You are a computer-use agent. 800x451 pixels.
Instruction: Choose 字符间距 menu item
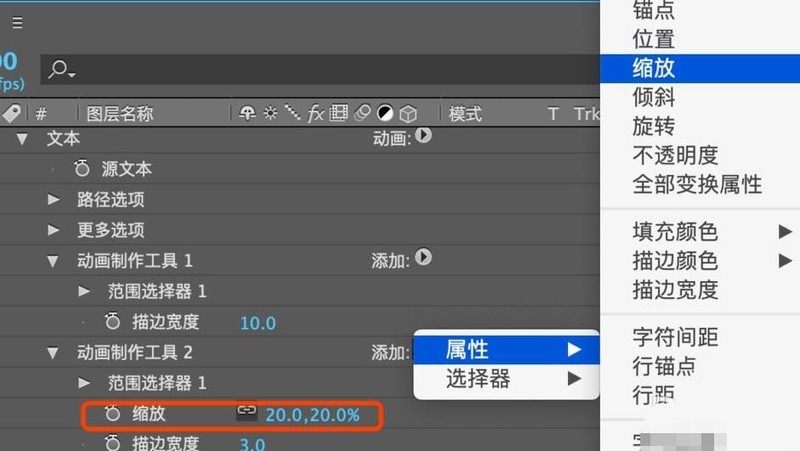(700, 337)
